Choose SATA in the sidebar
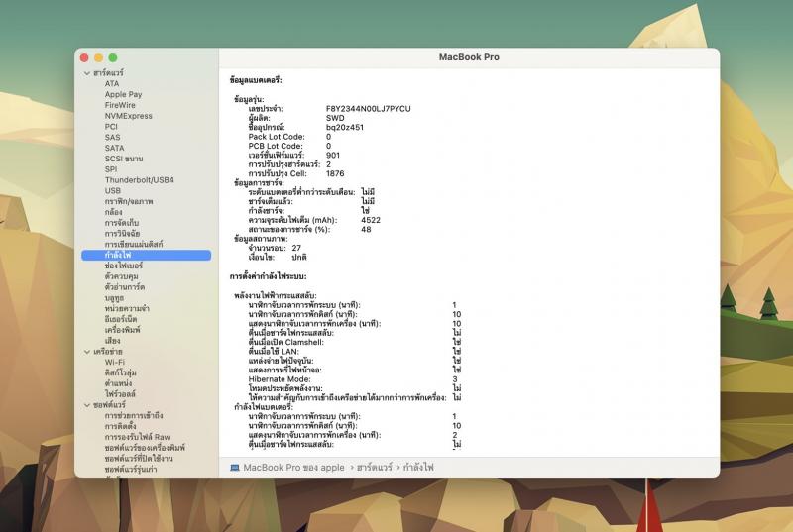Image resolution: width=793 pixels, height=532 pixels. click(114, 148)
